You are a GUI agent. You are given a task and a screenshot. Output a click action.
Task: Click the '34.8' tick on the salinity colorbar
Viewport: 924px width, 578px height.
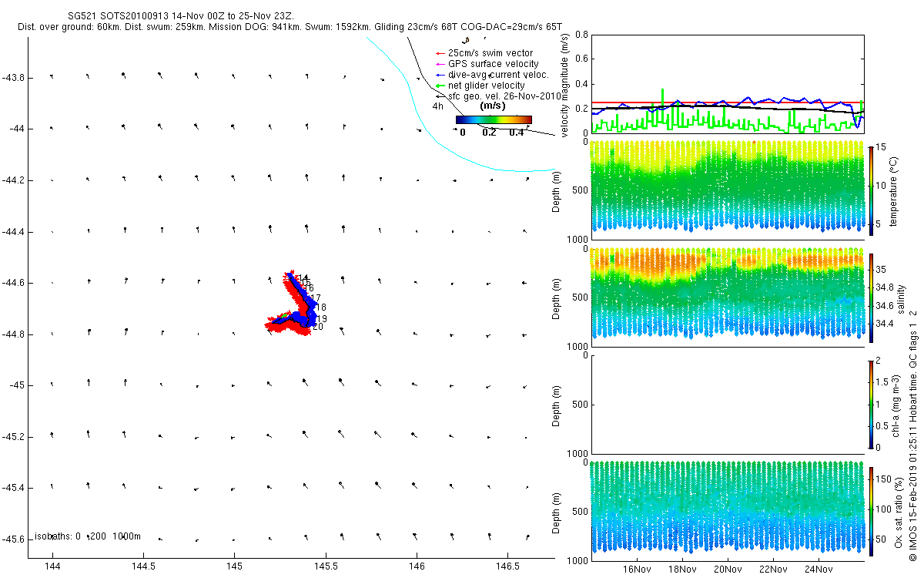pyautogui.click(x=886, y=287)
